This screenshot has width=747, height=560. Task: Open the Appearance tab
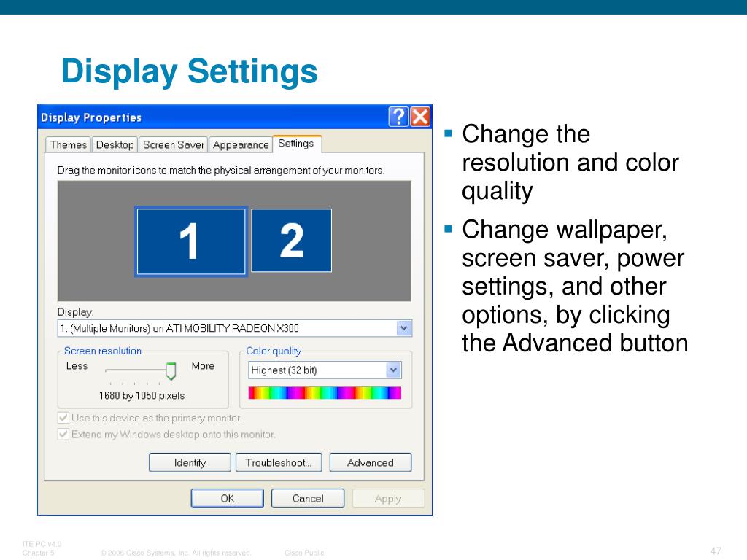coord(241,145)
